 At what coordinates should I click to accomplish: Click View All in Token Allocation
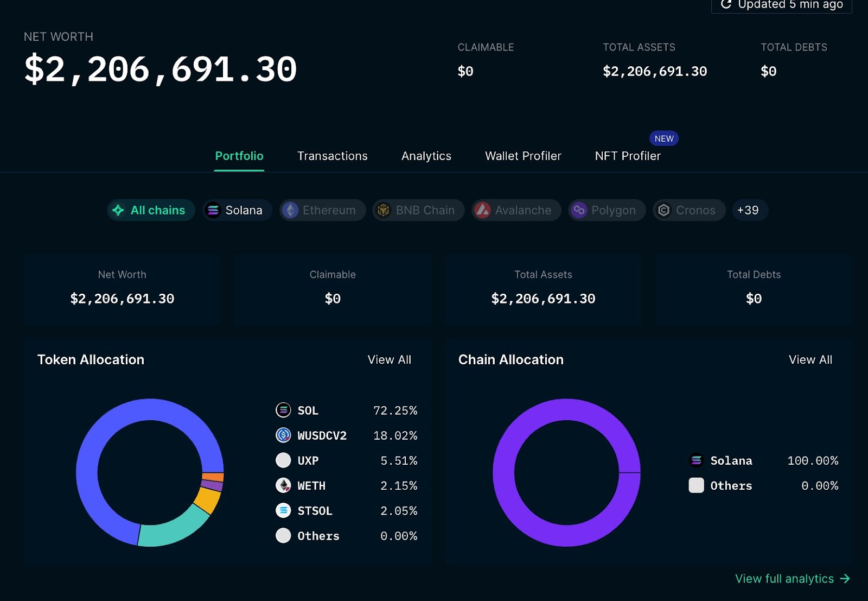[x=390, y=359]
